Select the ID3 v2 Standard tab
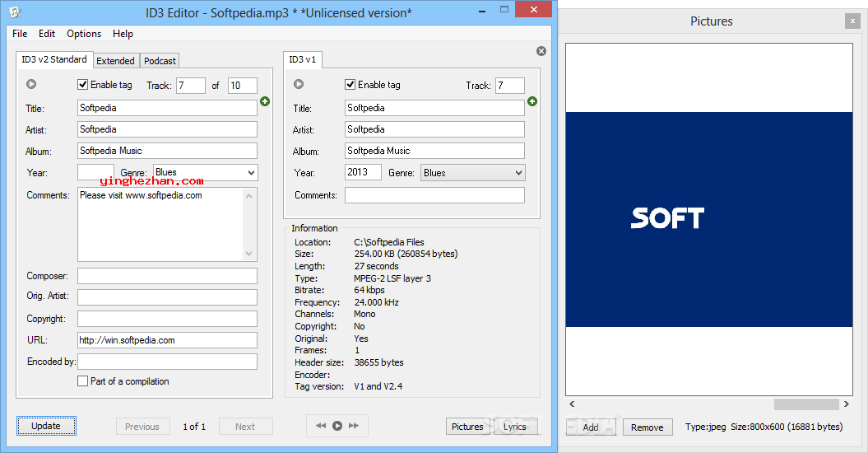868x453 pixels. 54,59
